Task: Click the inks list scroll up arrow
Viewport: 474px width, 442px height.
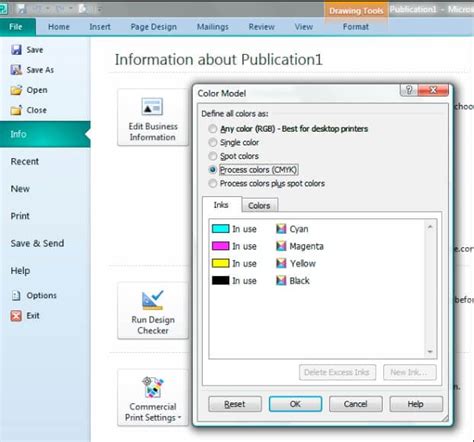Action: pos(430,227)
